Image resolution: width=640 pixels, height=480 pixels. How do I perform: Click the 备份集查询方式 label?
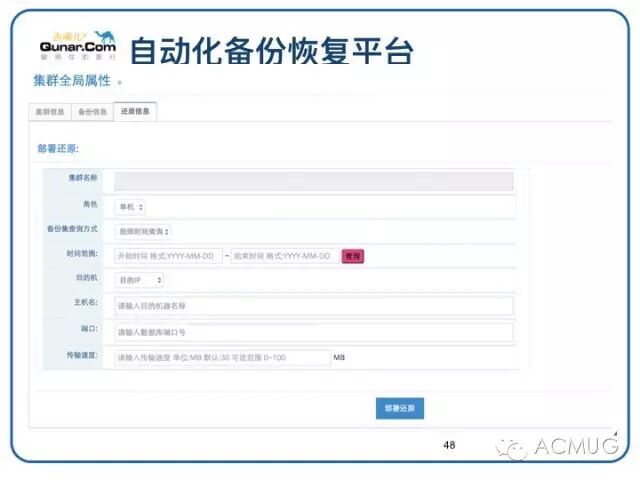coord(72,229)
